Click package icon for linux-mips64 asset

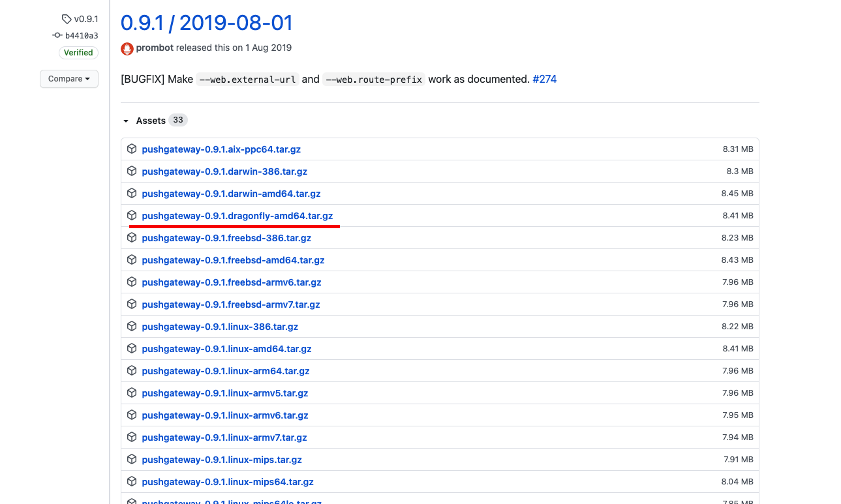click(132, 481)
